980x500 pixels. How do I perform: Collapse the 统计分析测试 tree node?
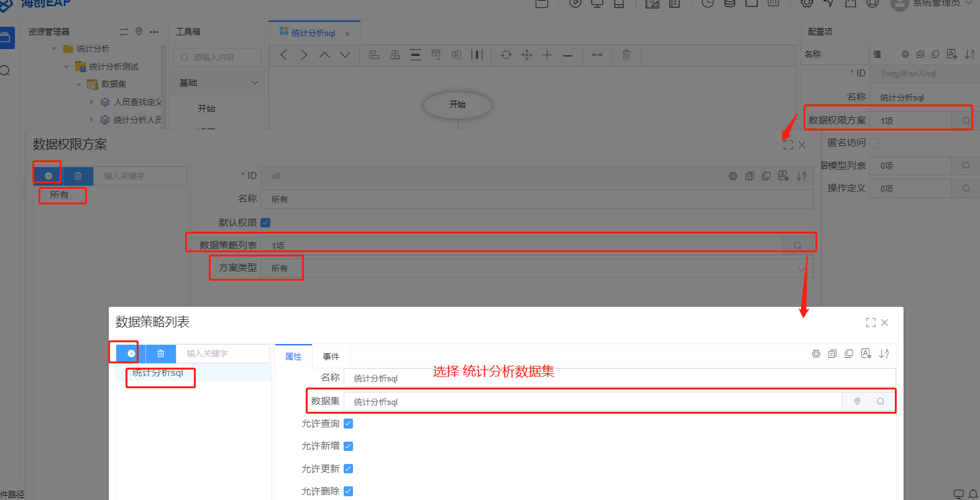click(66, 66)
